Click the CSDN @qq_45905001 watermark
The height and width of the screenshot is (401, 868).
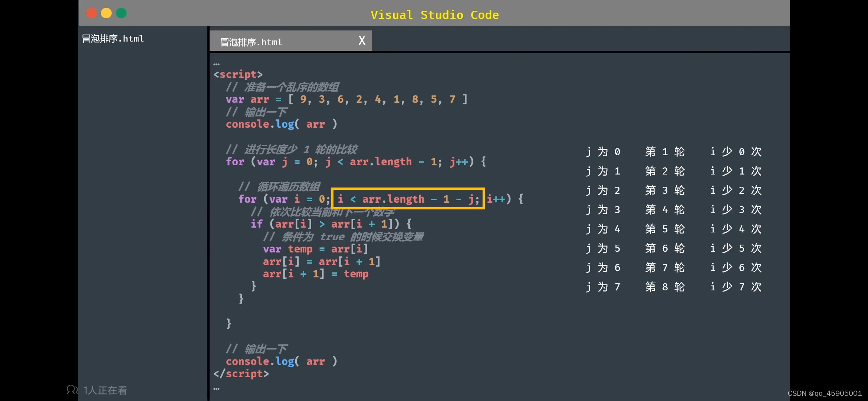click(x=824, y=393)
